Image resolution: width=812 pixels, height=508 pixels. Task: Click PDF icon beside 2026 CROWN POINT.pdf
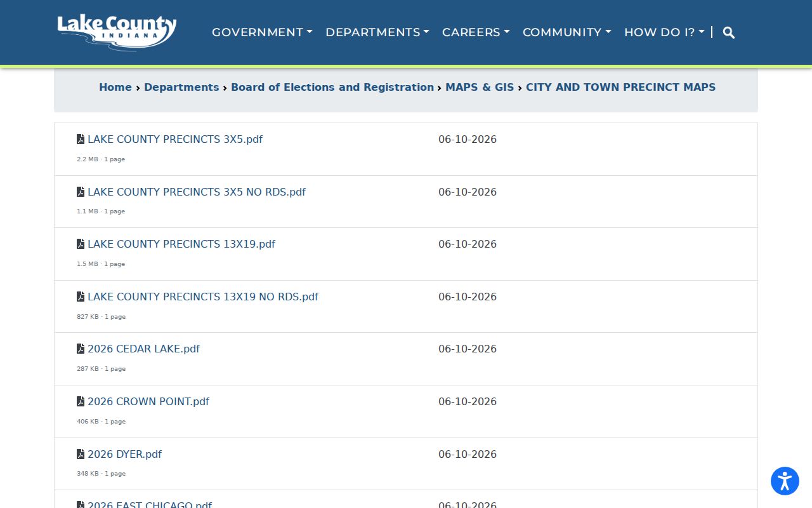[x=81, y=401]
